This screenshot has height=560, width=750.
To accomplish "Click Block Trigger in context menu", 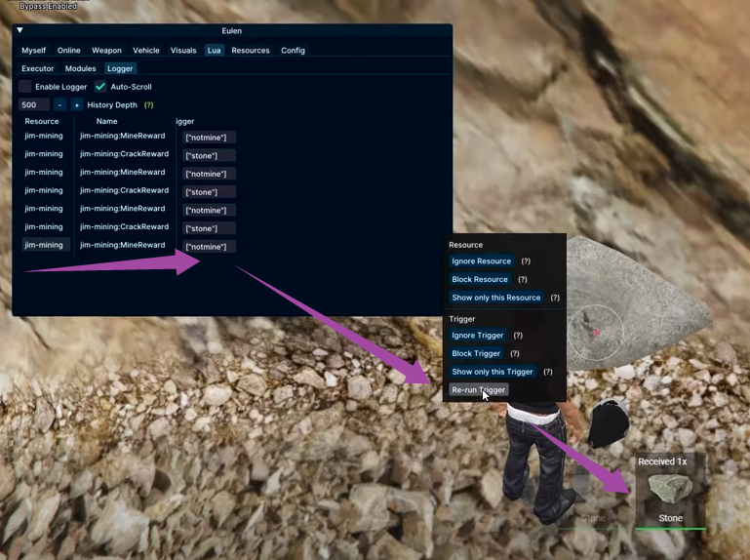I will tap(476, 353).
